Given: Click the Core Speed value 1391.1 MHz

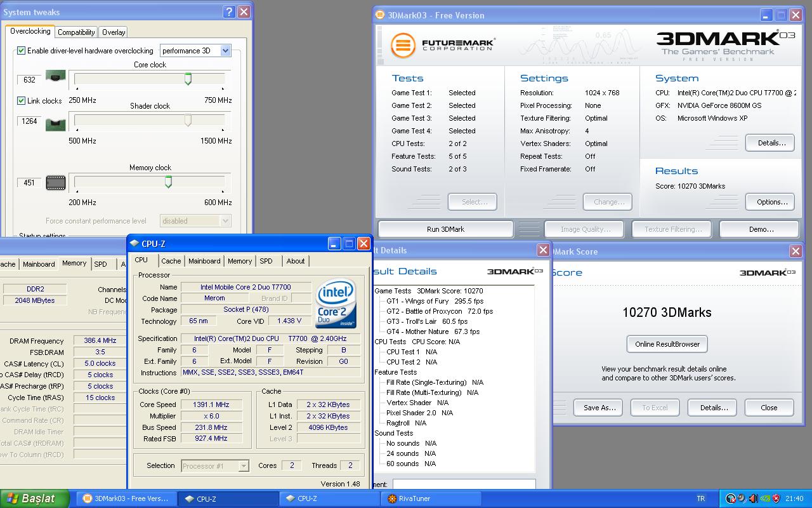Looking at the screenshot, I should (211, 404).
